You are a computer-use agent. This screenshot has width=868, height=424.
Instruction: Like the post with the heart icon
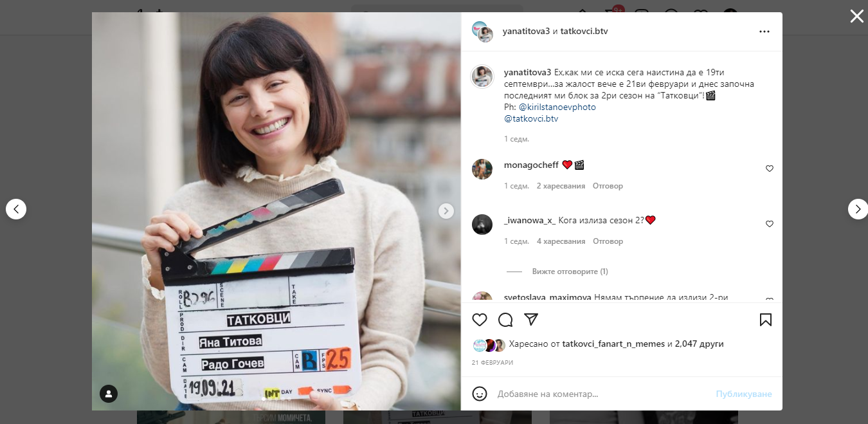[480, 320]
